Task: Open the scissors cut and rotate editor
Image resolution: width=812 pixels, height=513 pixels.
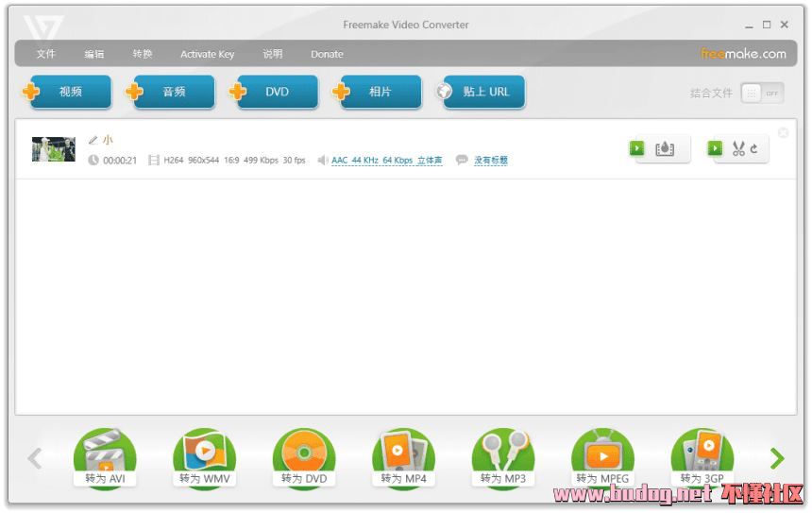Action: (738, 148)
